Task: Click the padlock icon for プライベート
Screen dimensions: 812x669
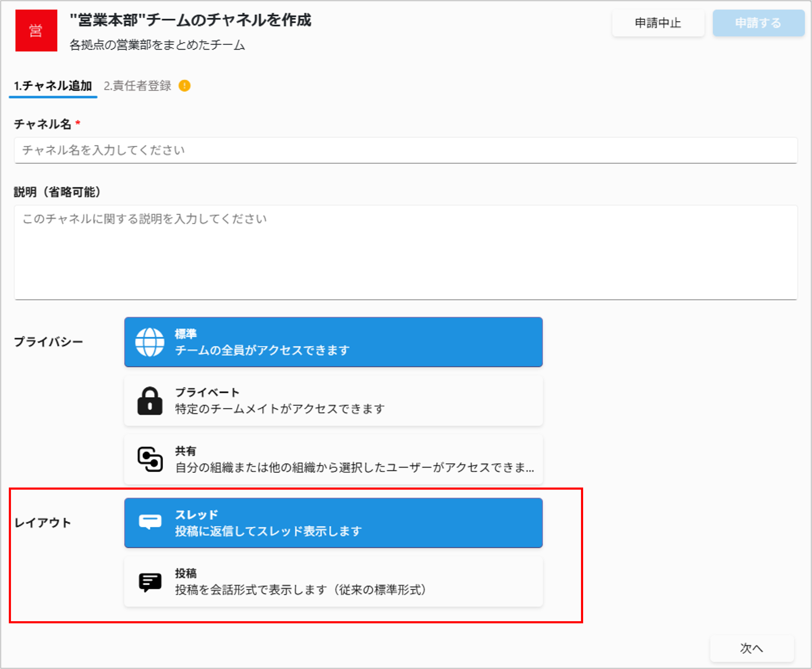Action: pos(150,401)
